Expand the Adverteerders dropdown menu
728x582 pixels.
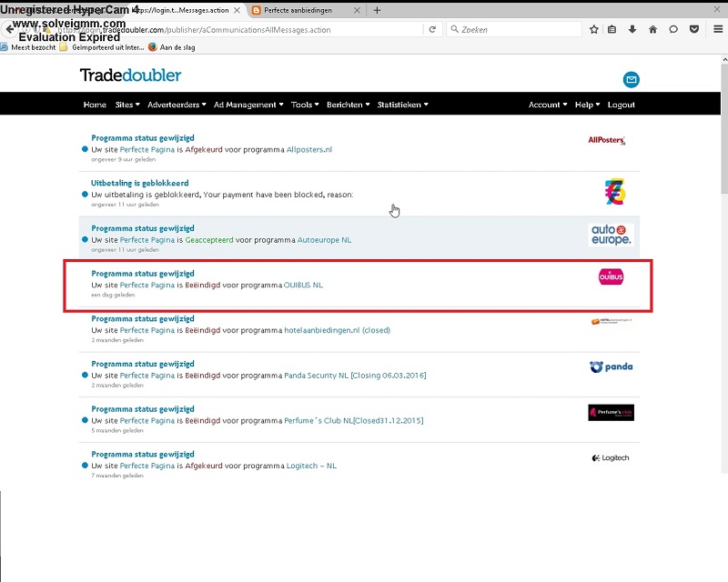[x=177, y=105]
